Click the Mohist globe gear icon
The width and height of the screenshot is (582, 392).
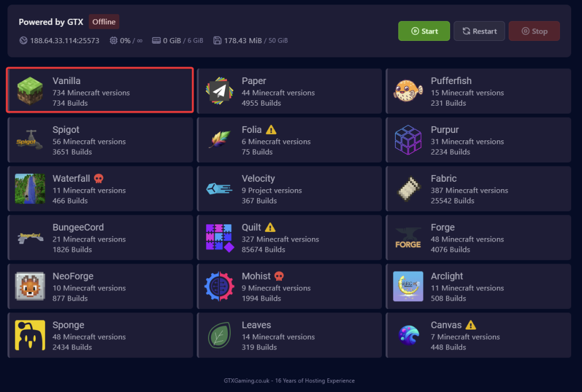219,287
